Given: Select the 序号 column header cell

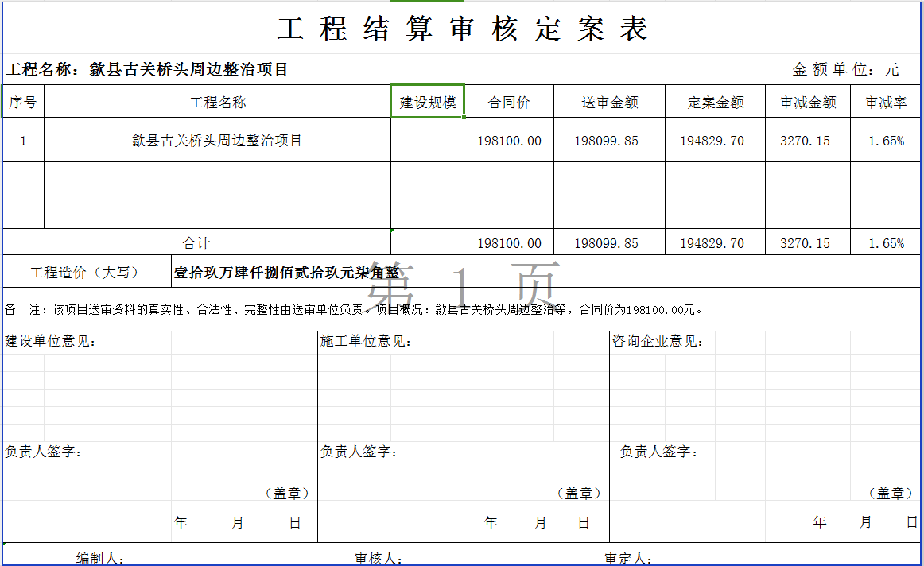Looking at the screenshot, I should pos(23,103).
